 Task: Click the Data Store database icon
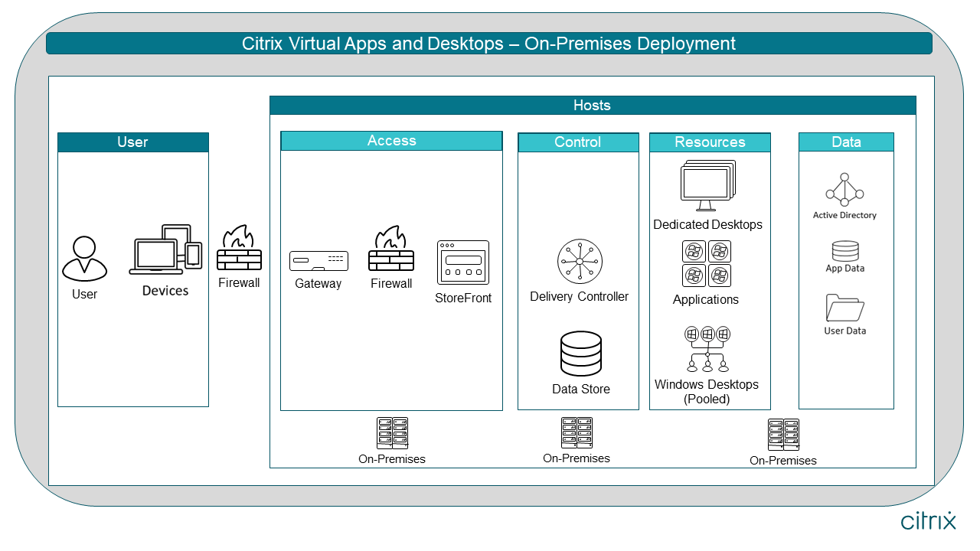[581, 354]
